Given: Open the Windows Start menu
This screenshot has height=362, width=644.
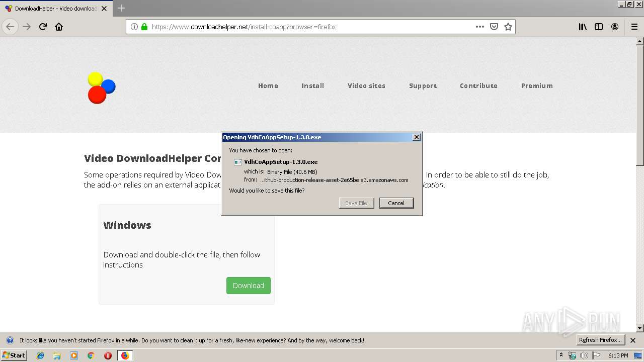Looking at the screenshot, I should click(14, 355).
